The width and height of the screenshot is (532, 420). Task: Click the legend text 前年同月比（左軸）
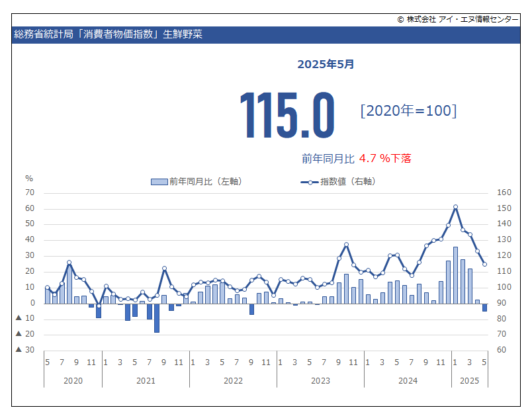click(x=206, y=182)
